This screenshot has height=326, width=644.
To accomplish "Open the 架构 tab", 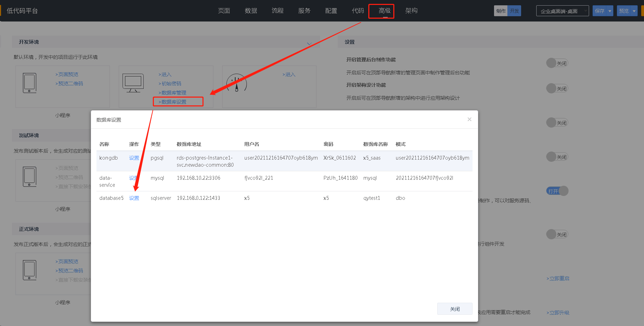I will click(411, 11).
